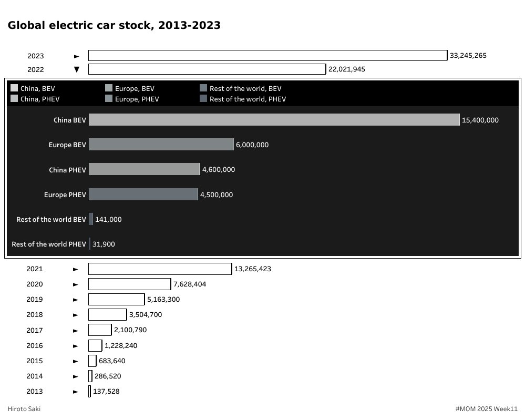Select the China BEV bar
The image size is (525, 420).
[x=273, y=120]
